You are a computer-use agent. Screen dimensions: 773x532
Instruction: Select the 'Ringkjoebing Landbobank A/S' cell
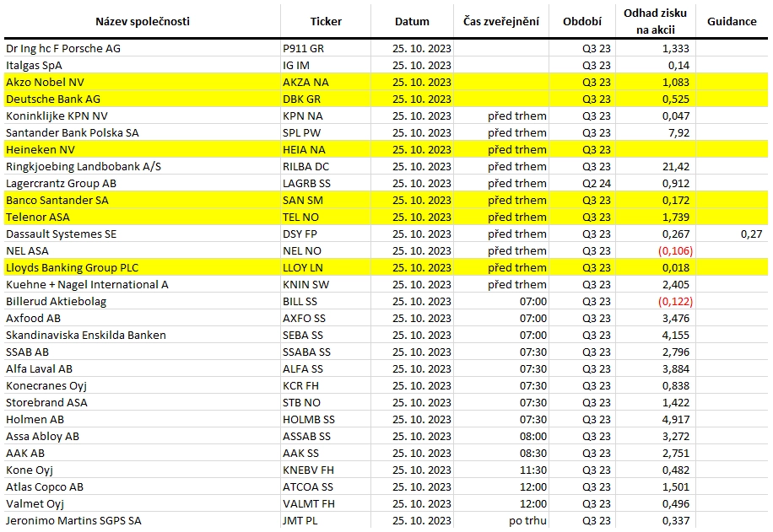tap(143, 166)
